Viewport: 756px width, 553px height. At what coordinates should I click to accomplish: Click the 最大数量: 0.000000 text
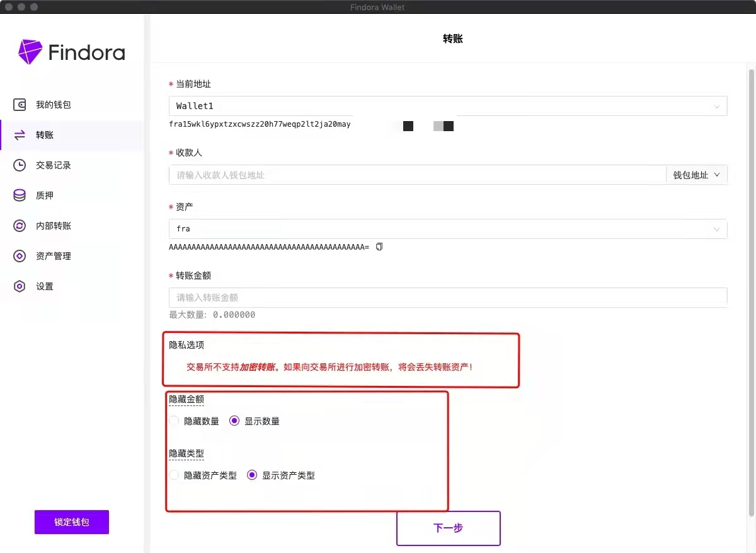coord(212,315)
